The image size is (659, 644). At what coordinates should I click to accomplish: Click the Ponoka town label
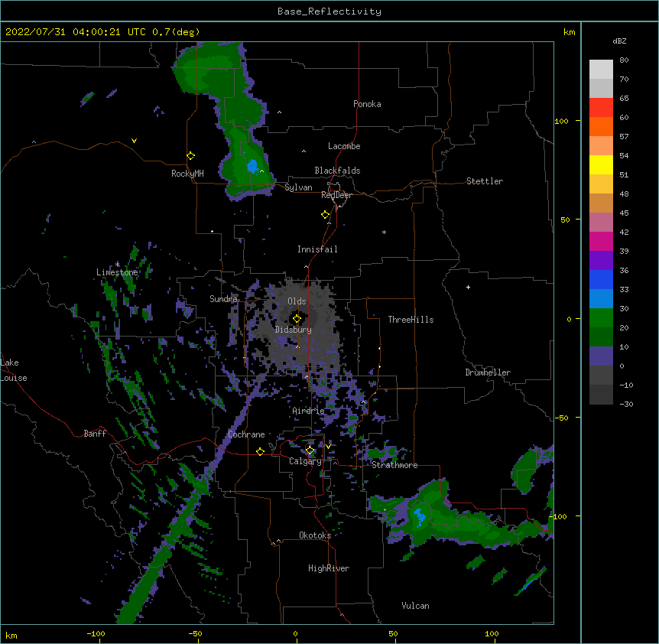tap(367, 104)
